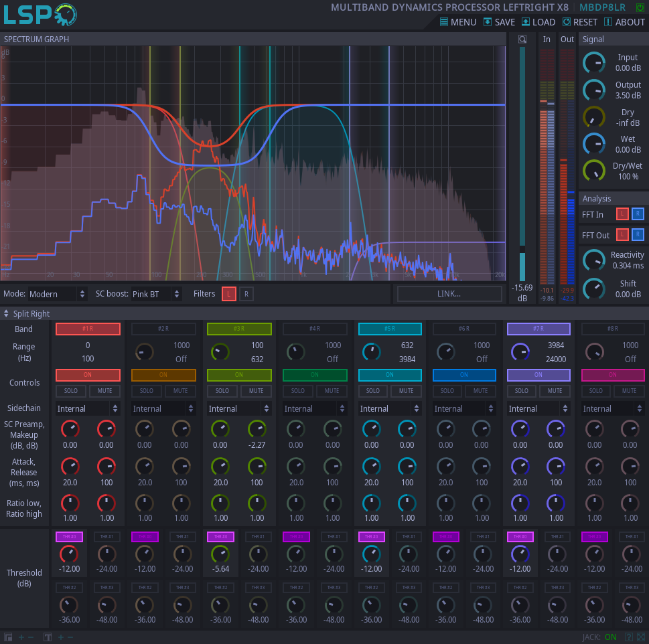Click the band #5R range knob
The image size is (649, 644).
[372, 352]
